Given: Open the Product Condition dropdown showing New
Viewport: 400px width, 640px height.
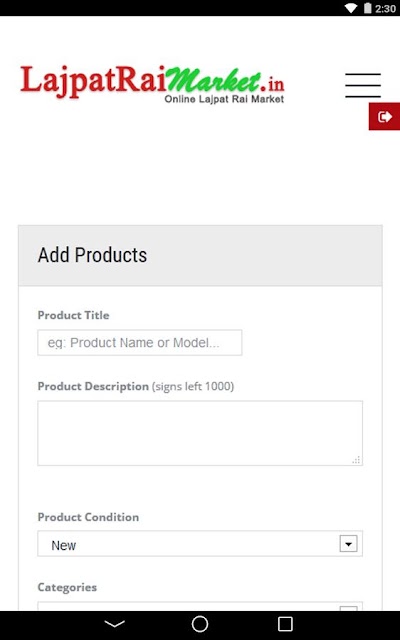Looking at the screenshot, I should (200, 544).
